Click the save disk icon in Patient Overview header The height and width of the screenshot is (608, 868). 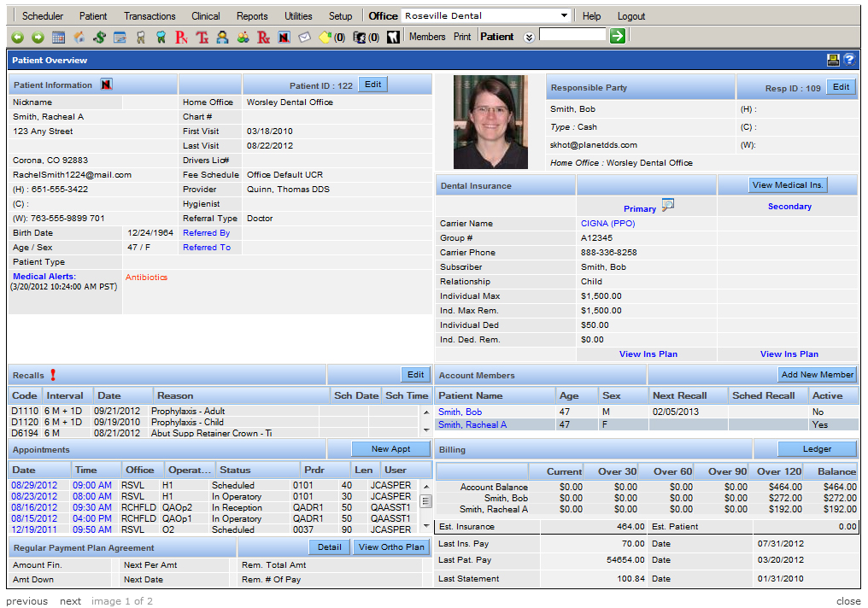(833, 60)
